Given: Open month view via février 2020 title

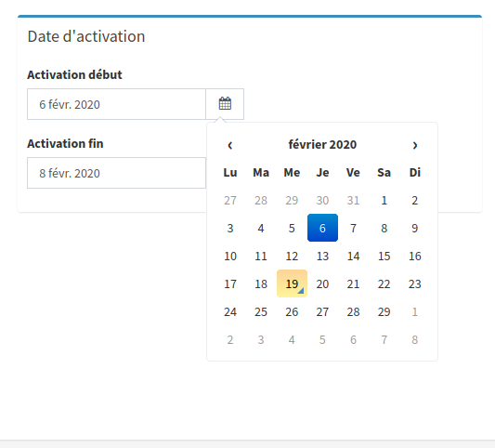Looking at the screenshot, I should (322, 145).
